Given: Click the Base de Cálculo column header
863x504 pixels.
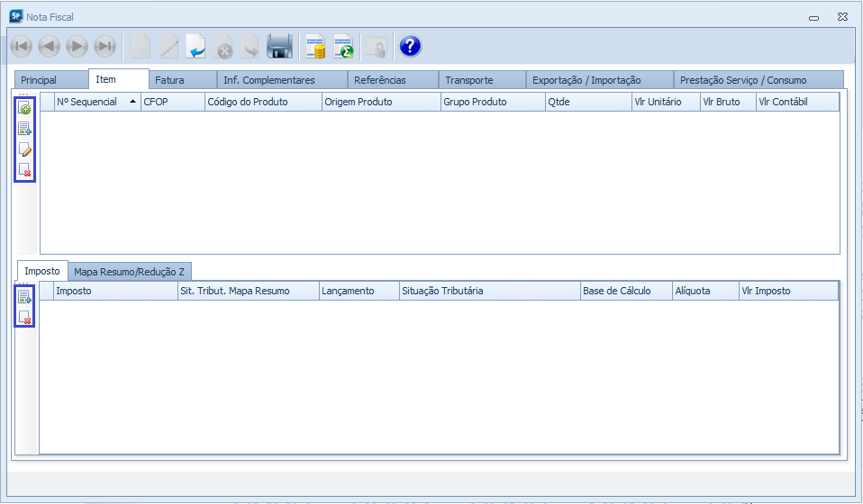Looking at the screenshot, I should pos(617,291).
